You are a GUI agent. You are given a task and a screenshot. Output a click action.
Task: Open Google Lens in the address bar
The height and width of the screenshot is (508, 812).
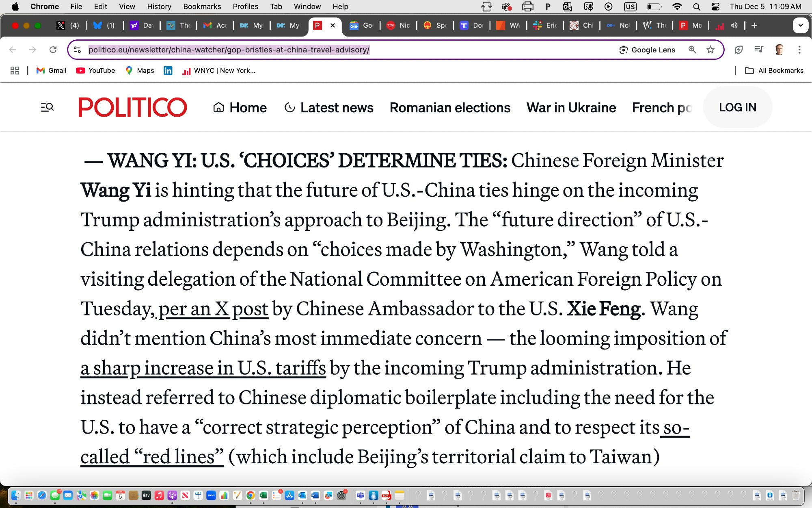(647, 50)
